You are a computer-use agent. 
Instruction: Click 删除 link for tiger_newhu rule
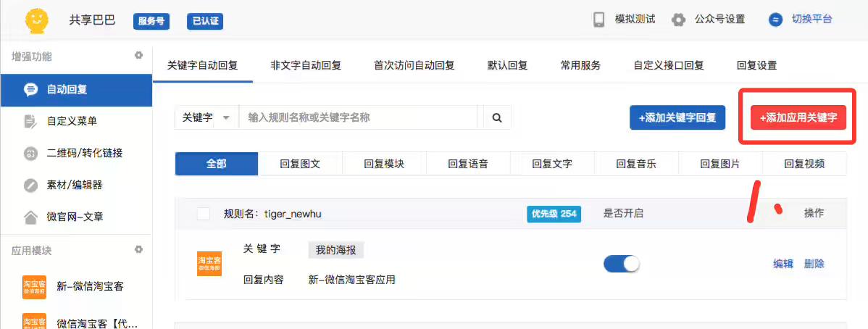(x=814, y=264)
